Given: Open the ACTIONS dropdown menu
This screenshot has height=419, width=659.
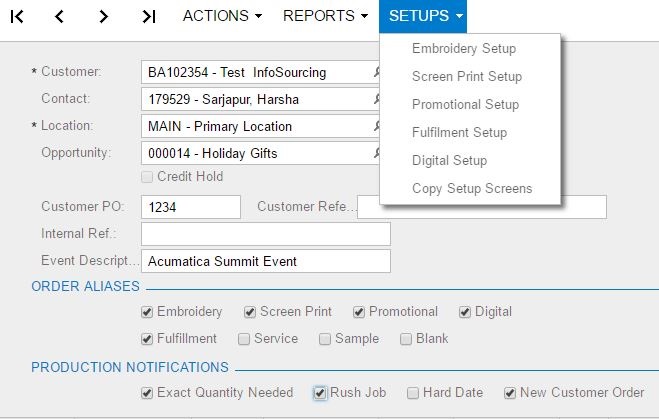Looking at the screenshot, I should coord(222,16).
